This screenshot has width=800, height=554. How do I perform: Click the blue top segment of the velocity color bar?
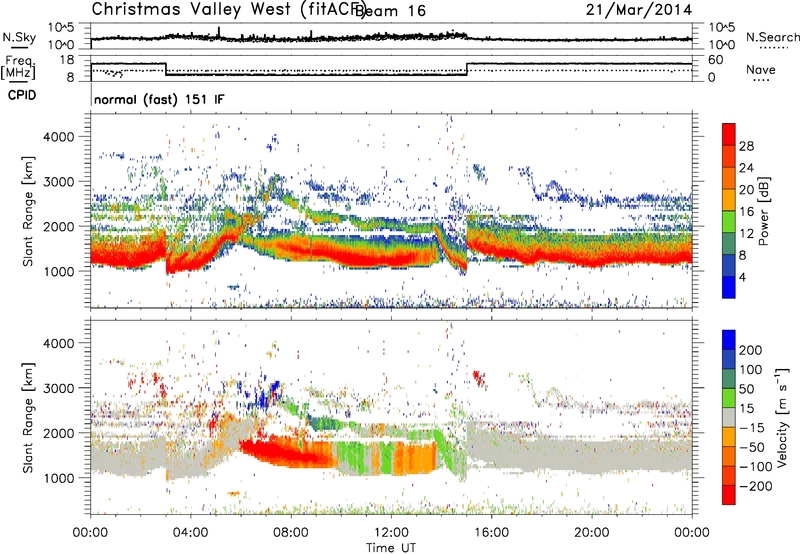tap(729, 340)
